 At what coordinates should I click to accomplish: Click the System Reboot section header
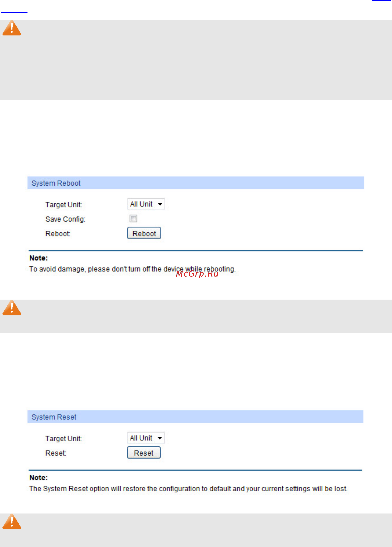tap(196, 183)
